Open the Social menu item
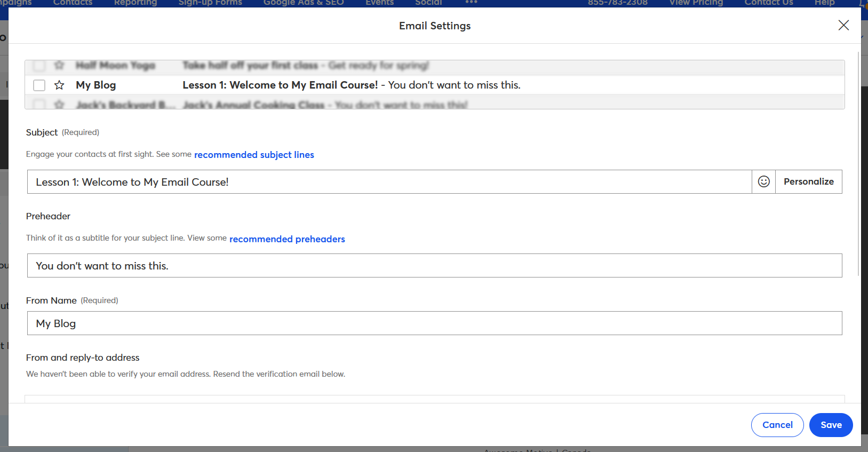The width and height of the screenshot is (868, 452). click(x=428, y=3)
